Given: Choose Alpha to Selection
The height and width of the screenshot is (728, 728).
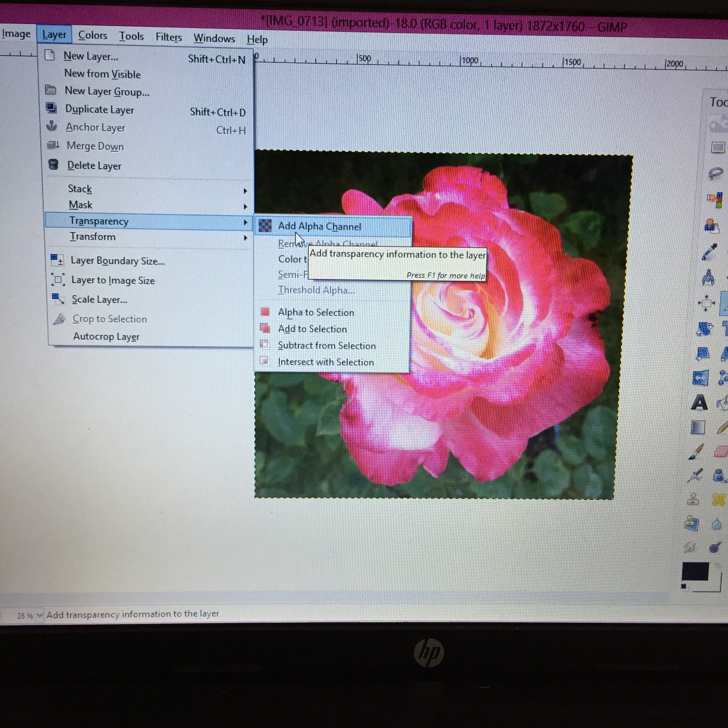Looking at the screenshot, I should pyautogui.click(x=332, y=312).
